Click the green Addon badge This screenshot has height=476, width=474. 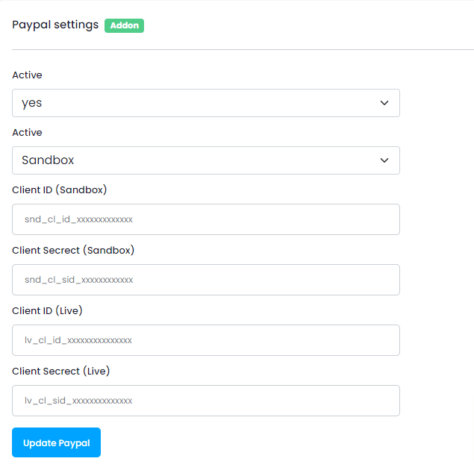tap(124, 25)
